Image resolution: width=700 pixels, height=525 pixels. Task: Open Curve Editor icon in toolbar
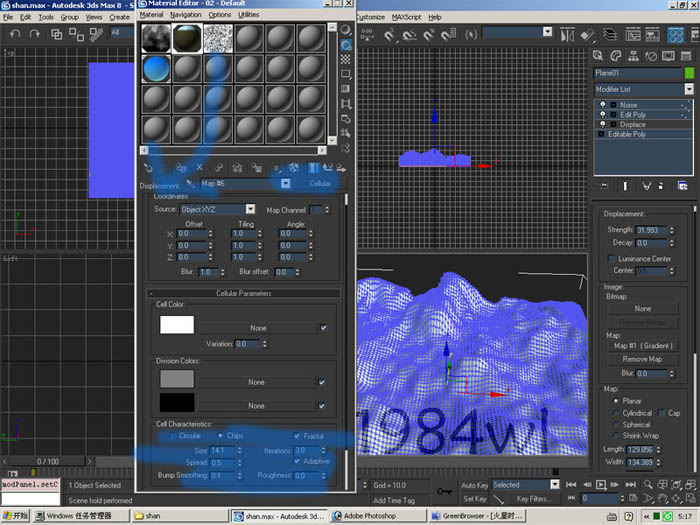point(633,34)
